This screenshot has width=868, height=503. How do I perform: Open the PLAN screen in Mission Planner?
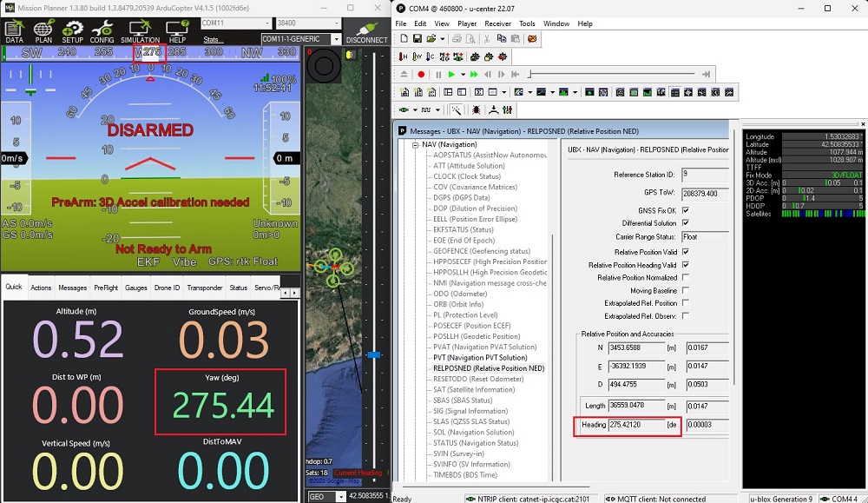pyautogui.click(x=43, y=31)
